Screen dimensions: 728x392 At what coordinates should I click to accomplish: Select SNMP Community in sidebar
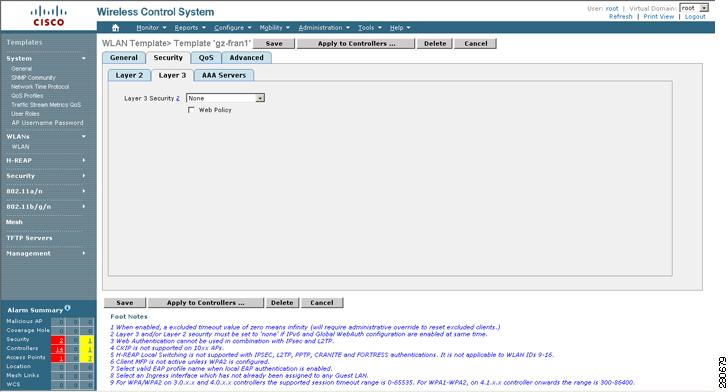click(33, 78)
